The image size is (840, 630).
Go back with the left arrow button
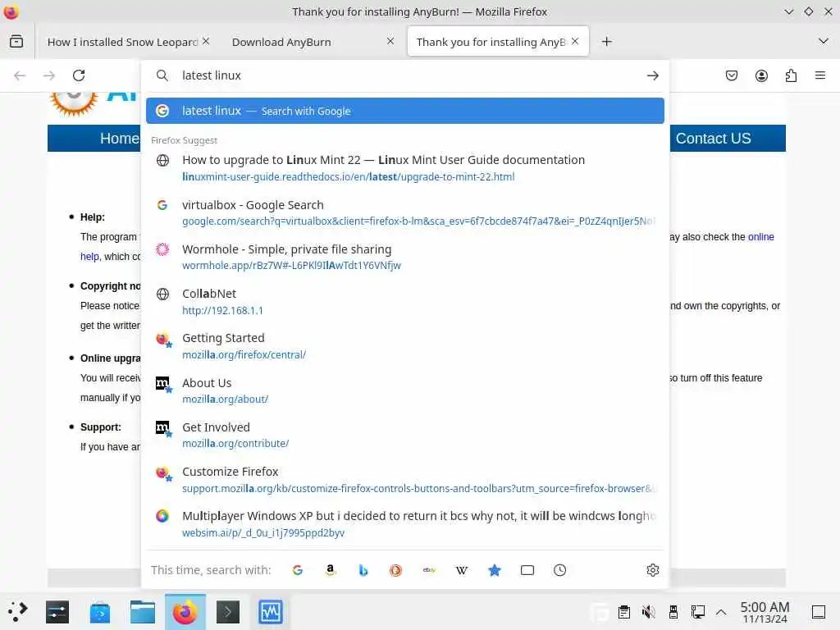tap(20, 75)
